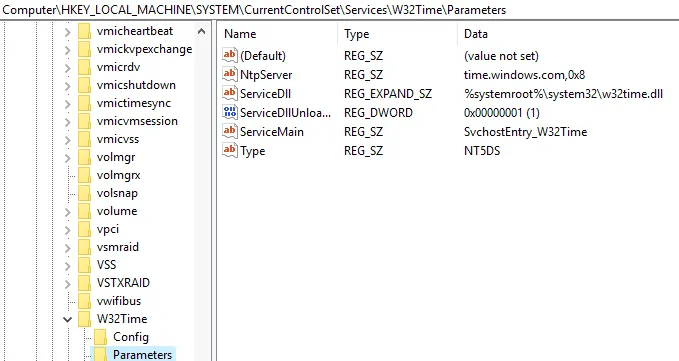Click the vmicvmsession folder icon
This screenshot has width=679, height=361.
(84, 121)
